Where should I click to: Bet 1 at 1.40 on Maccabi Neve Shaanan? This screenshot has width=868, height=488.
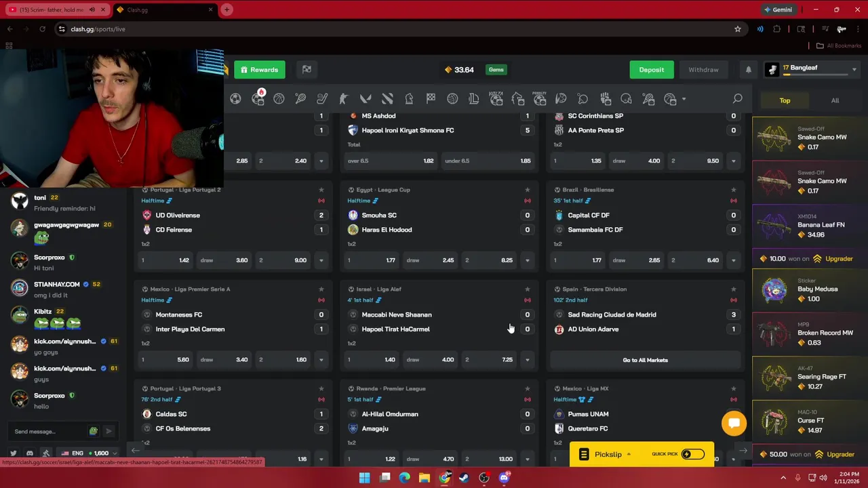point(372,360)
